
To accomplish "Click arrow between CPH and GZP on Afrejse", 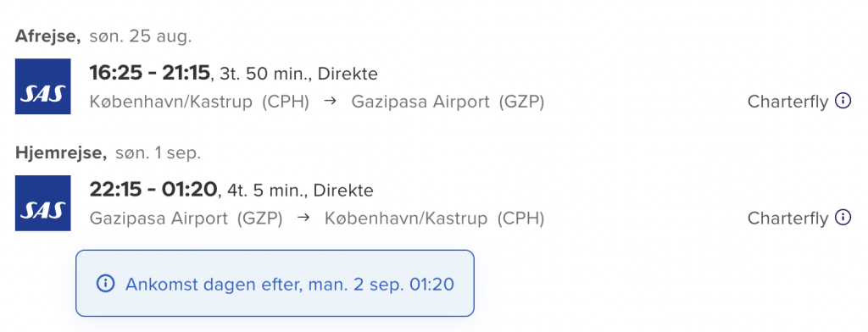I will [x=331, y=102].
